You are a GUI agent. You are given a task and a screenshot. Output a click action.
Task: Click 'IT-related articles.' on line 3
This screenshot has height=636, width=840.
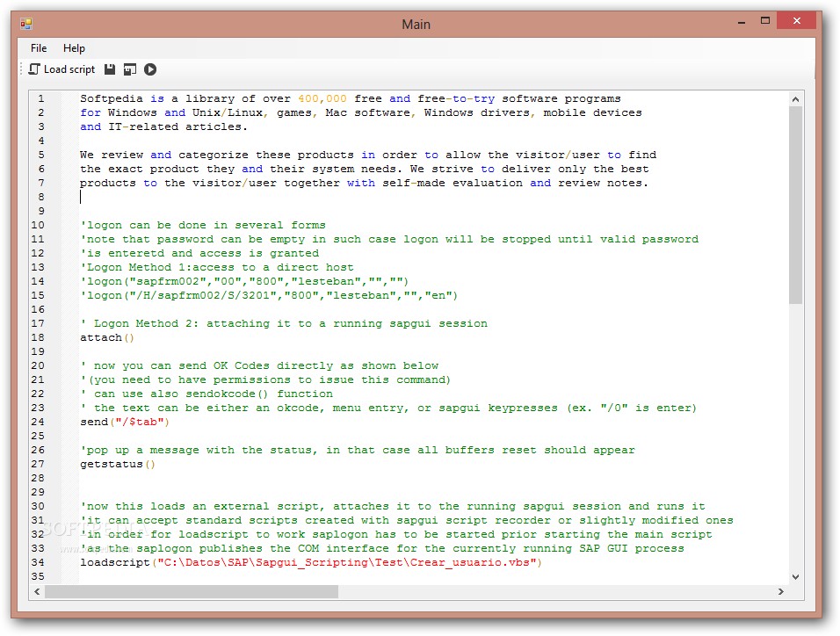click(177, 126)
